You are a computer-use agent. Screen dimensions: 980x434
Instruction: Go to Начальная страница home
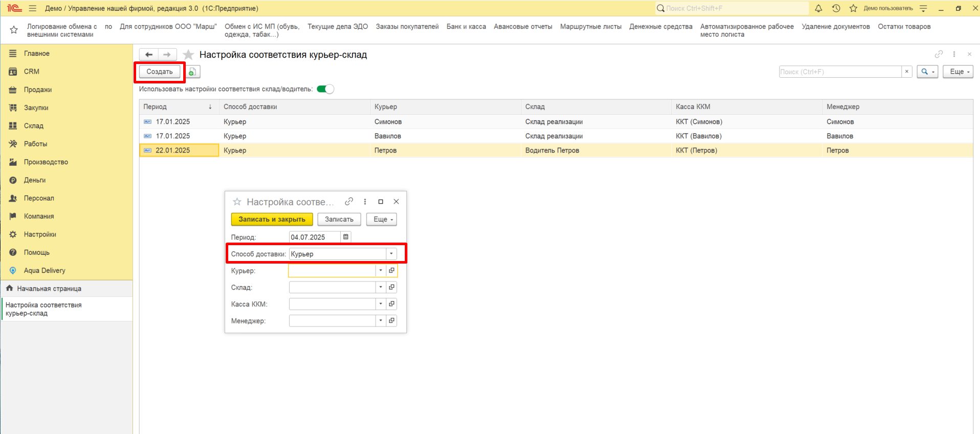click(x=49, y=289)
